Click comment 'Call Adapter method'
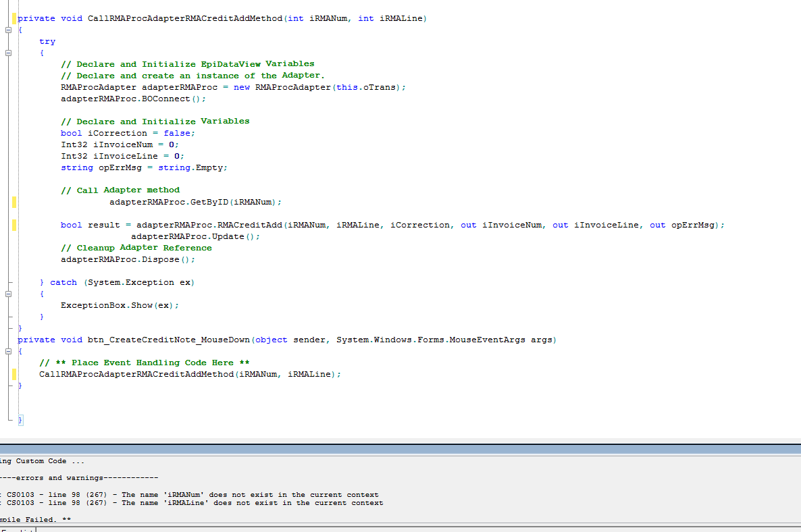This screenshot has height=532, width=801. [120, 190]
